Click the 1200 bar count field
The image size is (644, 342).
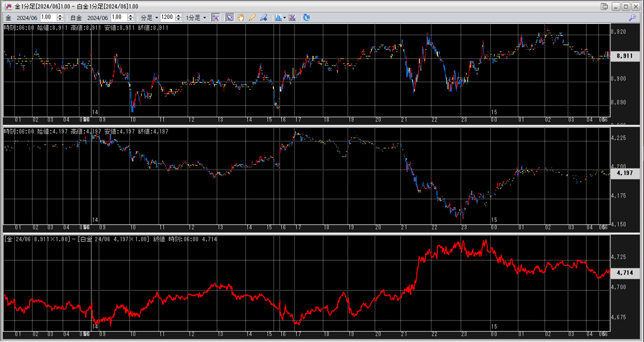[167, 18]
